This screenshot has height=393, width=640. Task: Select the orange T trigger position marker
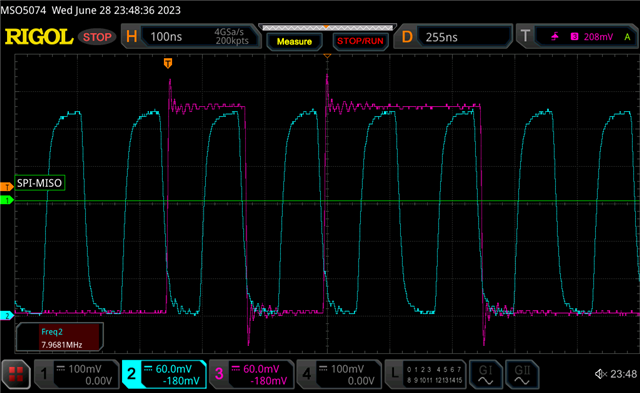click(x=168, y=63)
